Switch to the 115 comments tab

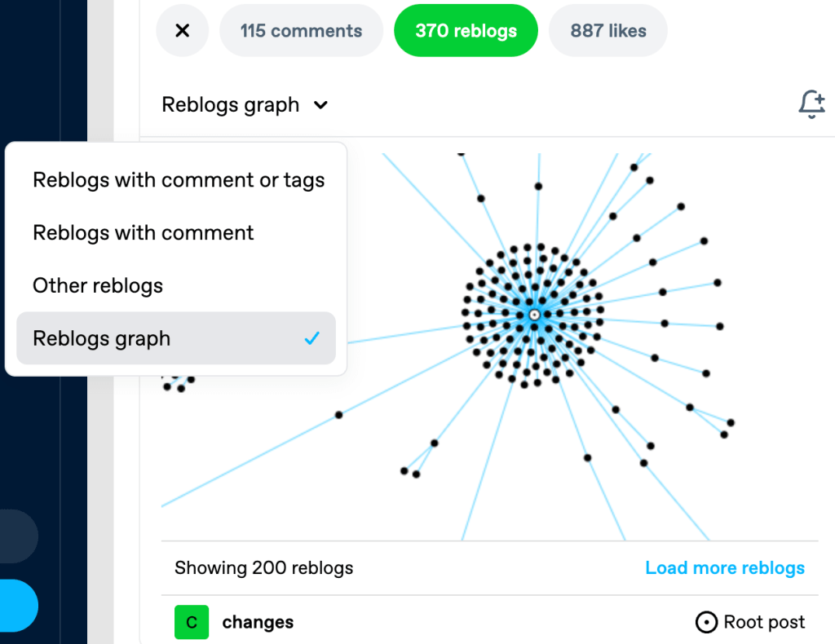tap(301, 30)
